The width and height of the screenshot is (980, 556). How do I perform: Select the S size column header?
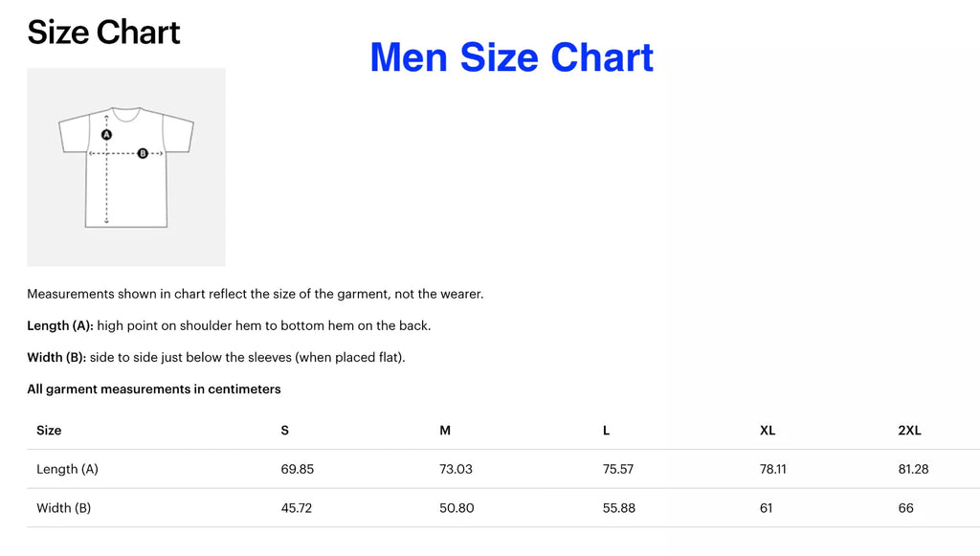[x=285, y=431]
